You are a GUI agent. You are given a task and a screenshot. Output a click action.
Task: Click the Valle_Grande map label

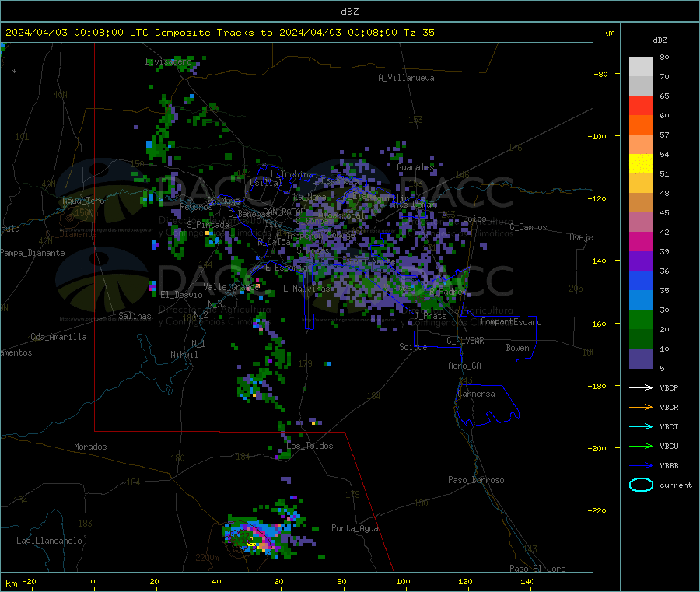coord(231,287)
